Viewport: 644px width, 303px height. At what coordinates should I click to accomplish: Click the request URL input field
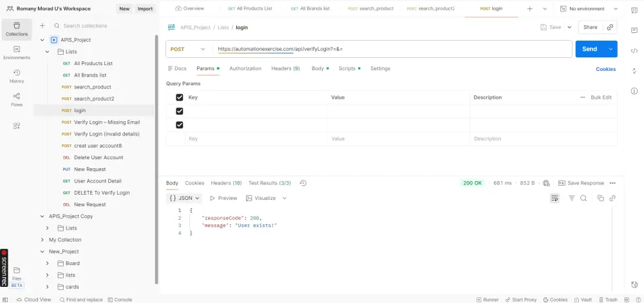pos(392,49)
